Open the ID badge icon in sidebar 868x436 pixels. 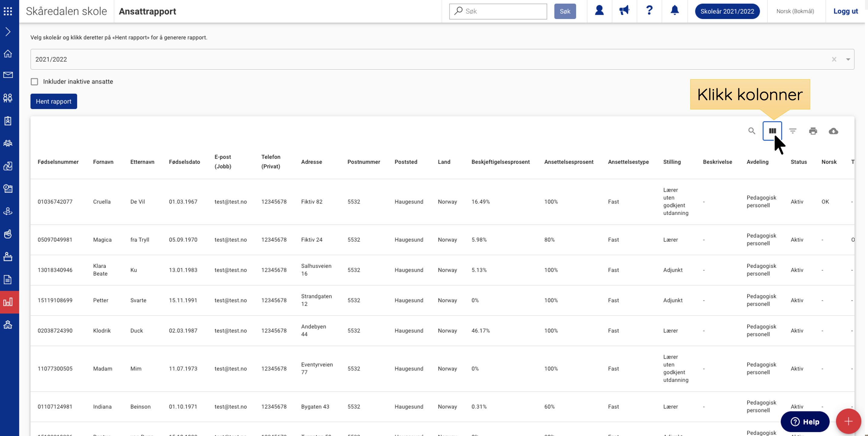(x=8, y=120)
